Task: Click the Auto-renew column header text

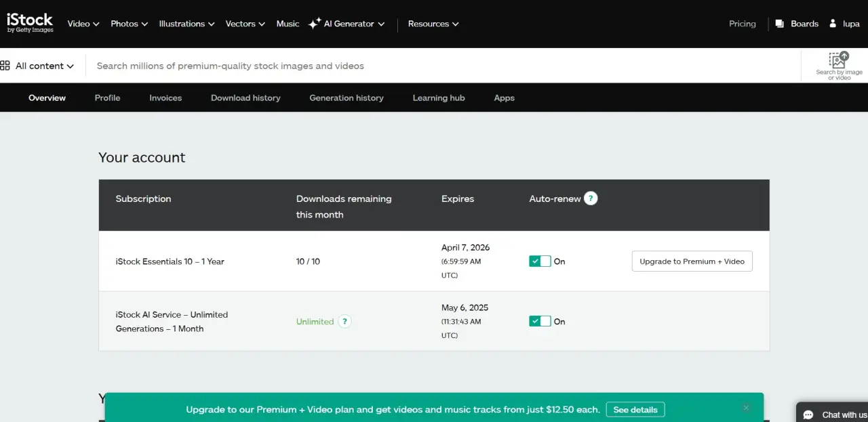Action: coord(555,198)
